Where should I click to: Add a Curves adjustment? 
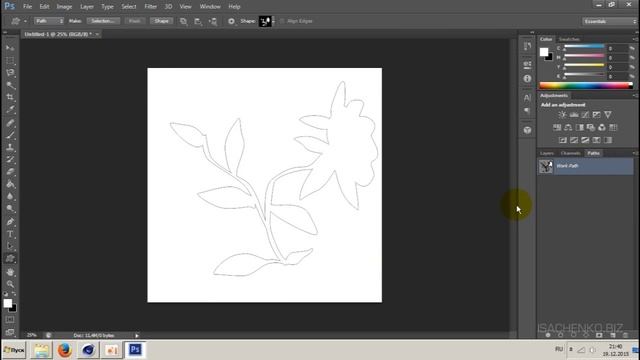(x=585, y=115)
